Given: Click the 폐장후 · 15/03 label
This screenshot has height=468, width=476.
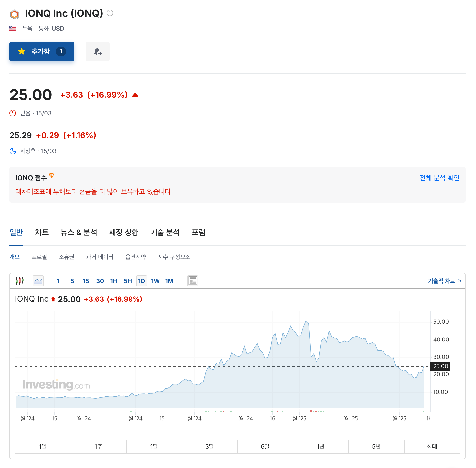Looking at the screenshot, I should 38,151.
